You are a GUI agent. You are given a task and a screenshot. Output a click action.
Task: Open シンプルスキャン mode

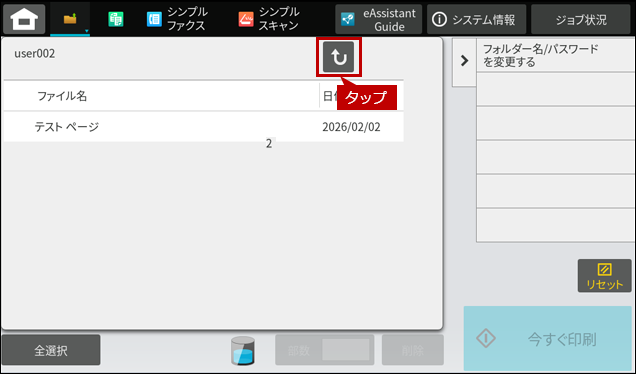point(269,19)
